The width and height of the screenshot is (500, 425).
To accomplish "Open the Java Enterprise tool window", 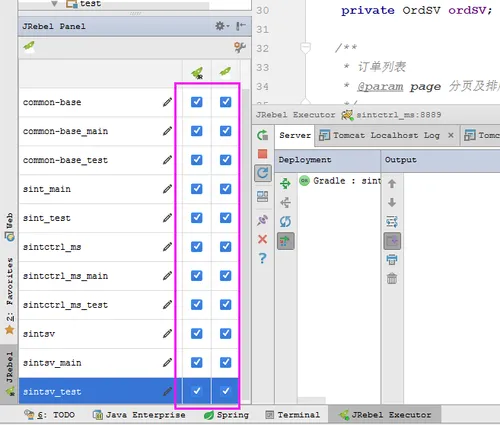I will point(139,415).
